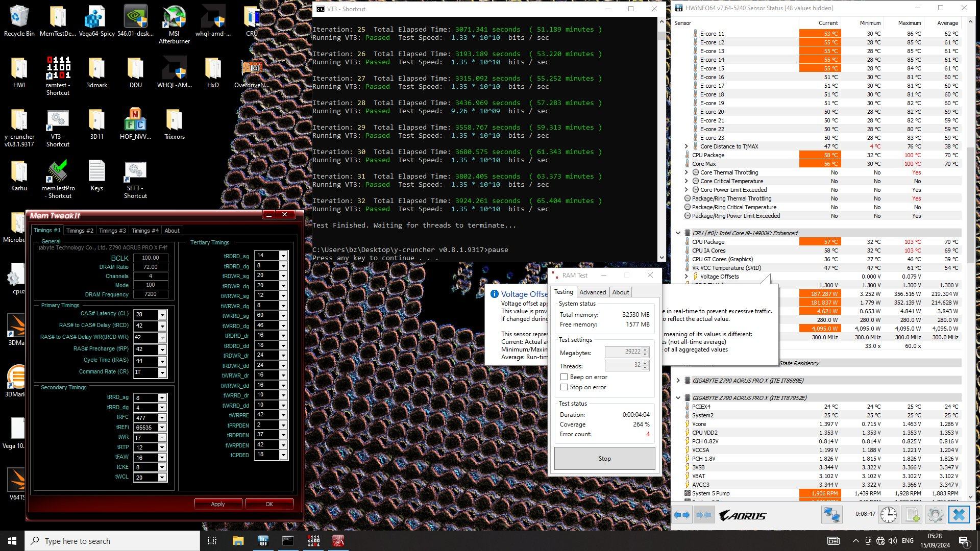Select memTestPro Shortcut desktop icon
The image size is (980, 551).
click(x=58, y=179)
